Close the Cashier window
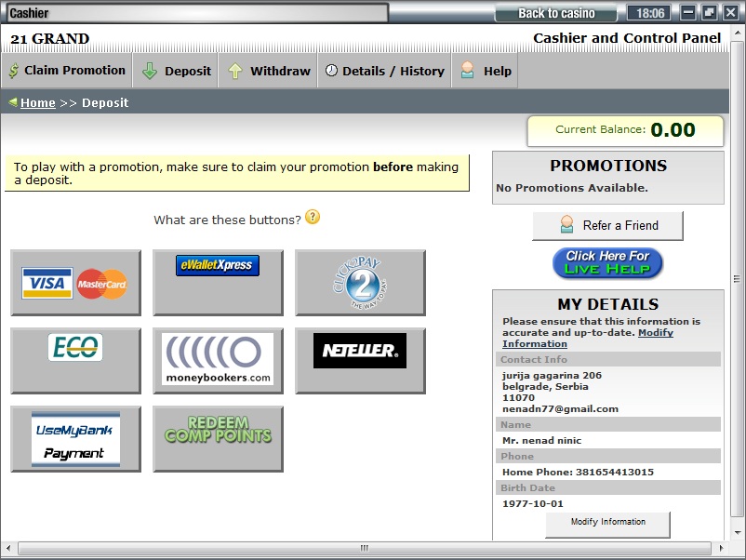 (731, 12)
